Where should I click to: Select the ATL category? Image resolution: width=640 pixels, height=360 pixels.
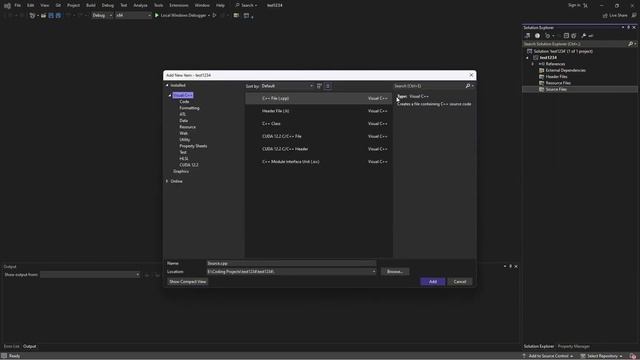coord(182,114)
